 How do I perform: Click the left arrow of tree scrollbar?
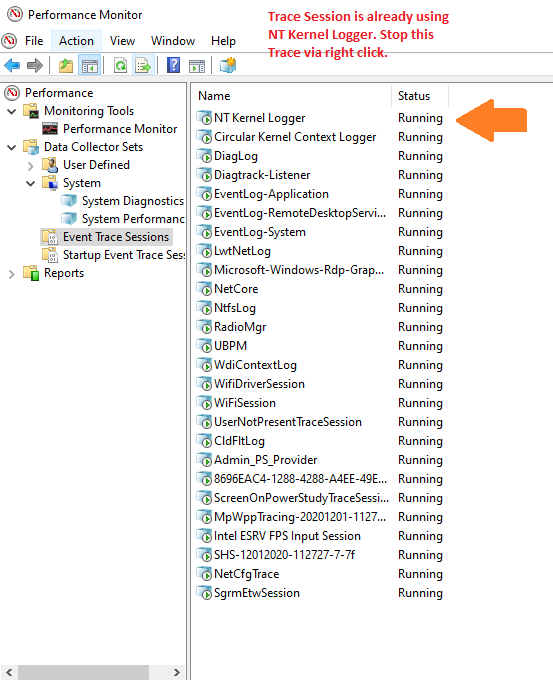[x=9, y=672]
